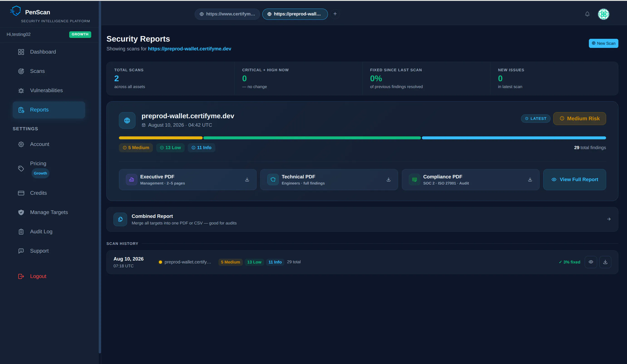Click the Executive PDF chart icon

pos(131,179)
